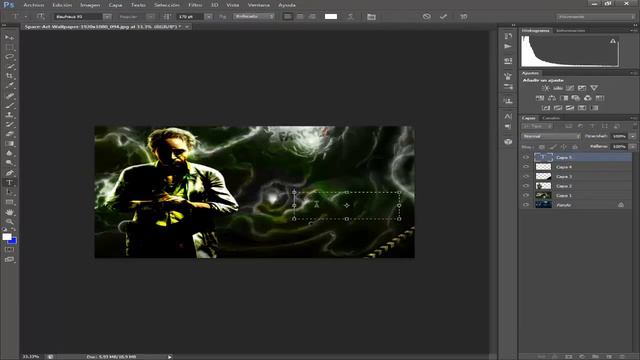Select the Eraser tool

point(9,134)
